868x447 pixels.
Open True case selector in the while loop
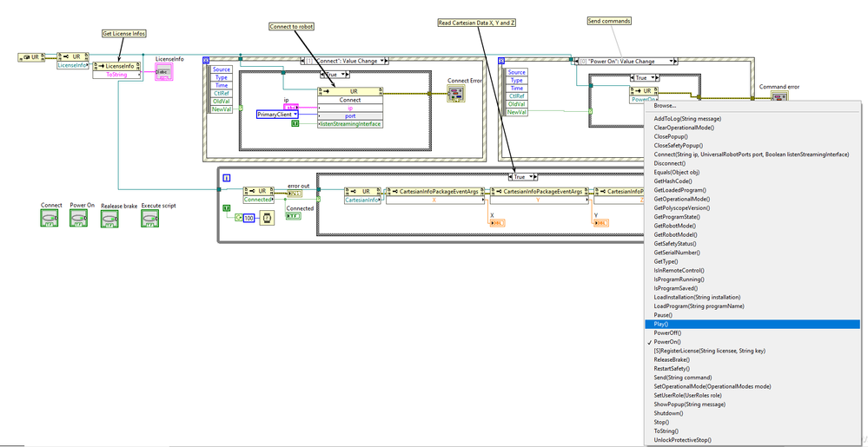click(523, 176)
